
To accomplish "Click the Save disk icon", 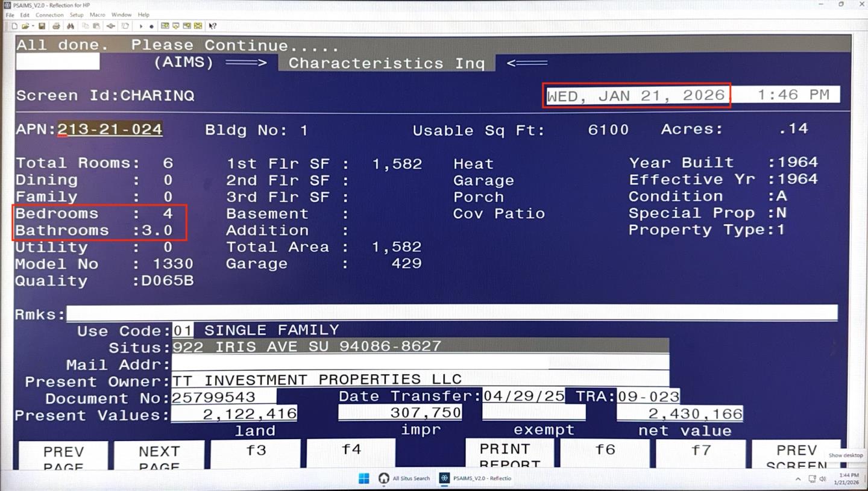I will point(42,27).
